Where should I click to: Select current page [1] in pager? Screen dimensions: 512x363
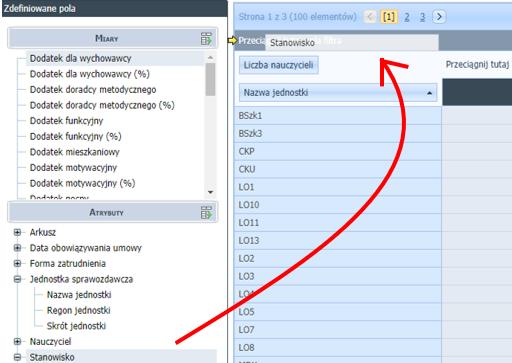tap(389, 17)
